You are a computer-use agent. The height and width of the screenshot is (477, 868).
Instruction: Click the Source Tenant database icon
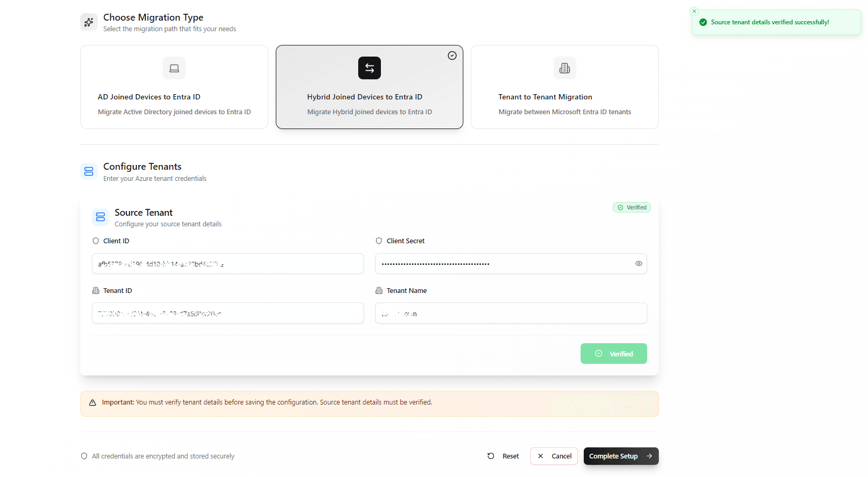(100, 217)
